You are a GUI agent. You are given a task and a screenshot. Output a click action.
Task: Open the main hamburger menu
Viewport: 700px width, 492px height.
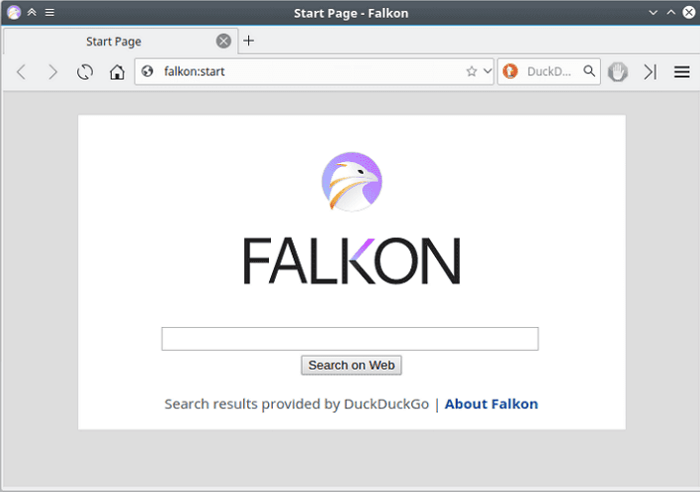[x=682, y=71]
